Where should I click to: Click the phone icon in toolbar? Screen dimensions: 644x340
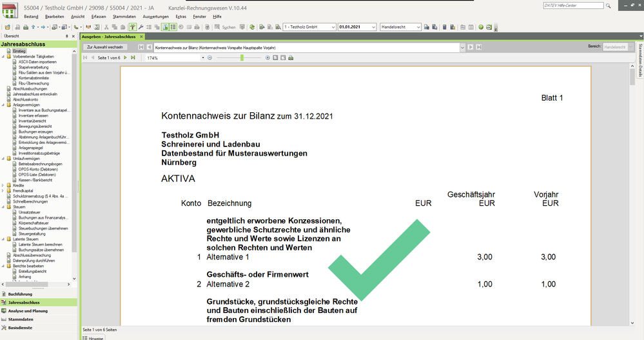click(75, 27)
